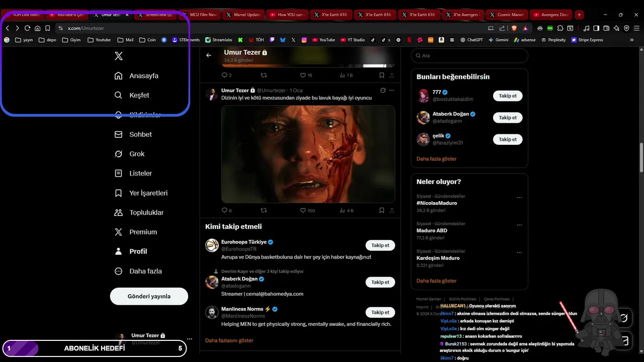Toggle the browser sidebar panel icon
This screenshot has width=644, height=362.
coord(596,28)
